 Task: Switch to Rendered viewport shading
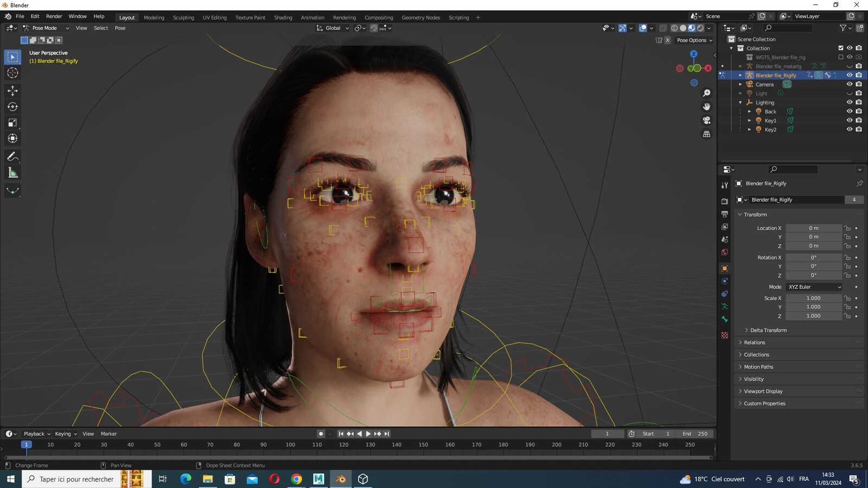(700, 28)
